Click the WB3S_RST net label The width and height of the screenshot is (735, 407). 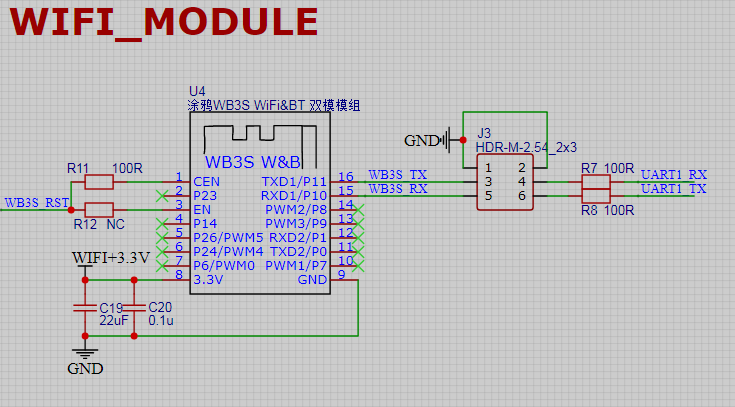click(37, 203)
